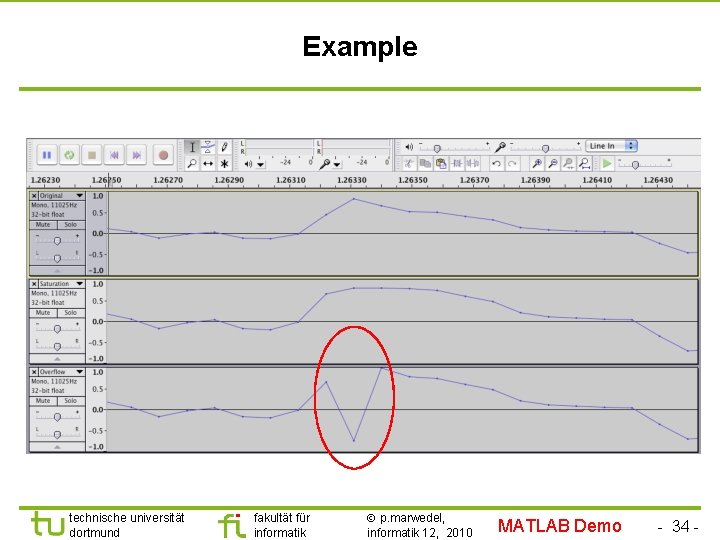
Task: Select the Selection (I-beam) tool
Action: tap(192, 147)
